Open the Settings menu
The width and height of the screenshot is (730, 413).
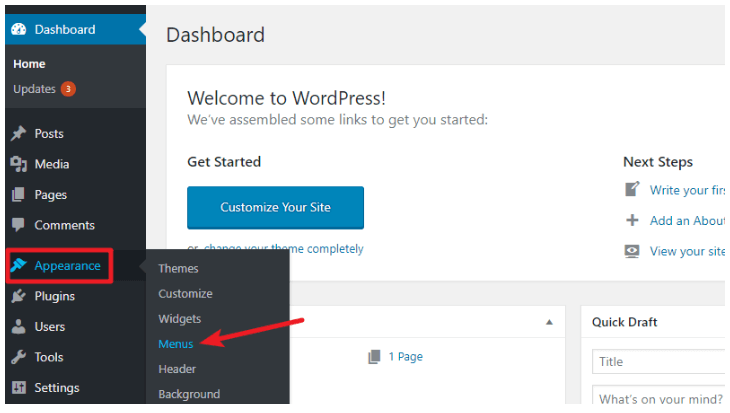[x=57, y=388]
